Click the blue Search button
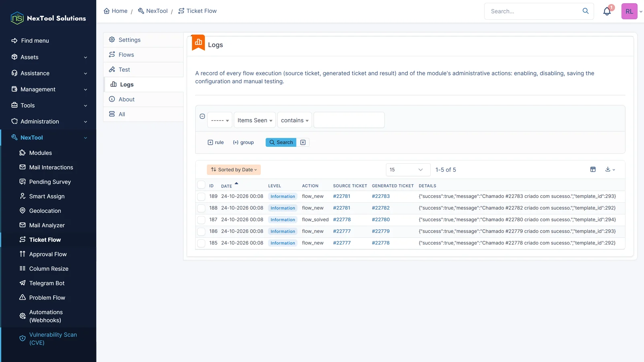 (281, 142)
